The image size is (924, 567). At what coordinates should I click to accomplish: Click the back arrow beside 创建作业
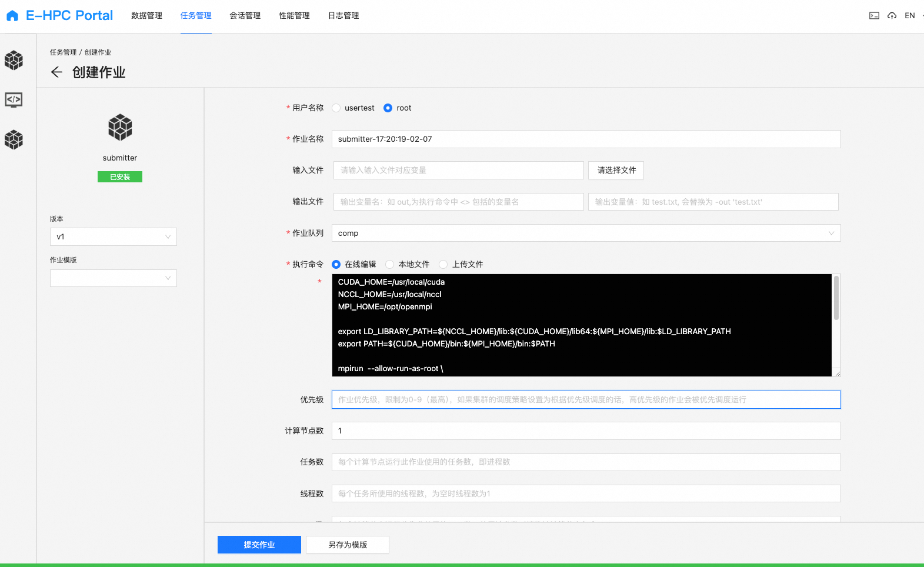tap(56, 72)
